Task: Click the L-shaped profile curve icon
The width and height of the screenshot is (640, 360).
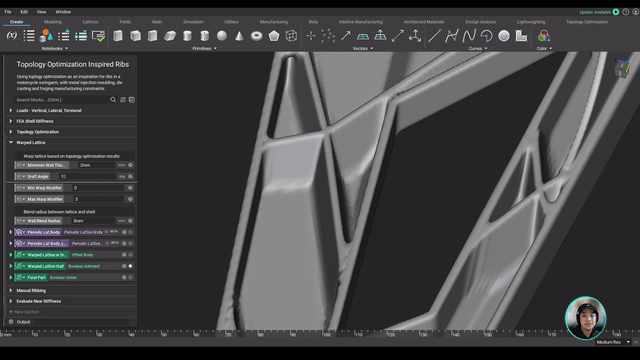Action: pyautogui.click(x=521, y=36)
